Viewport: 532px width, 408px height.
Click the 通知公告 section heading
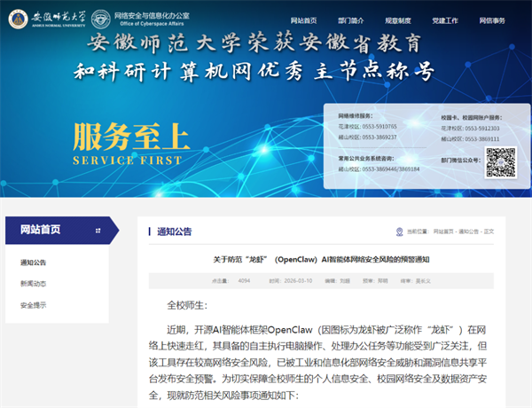174,231
